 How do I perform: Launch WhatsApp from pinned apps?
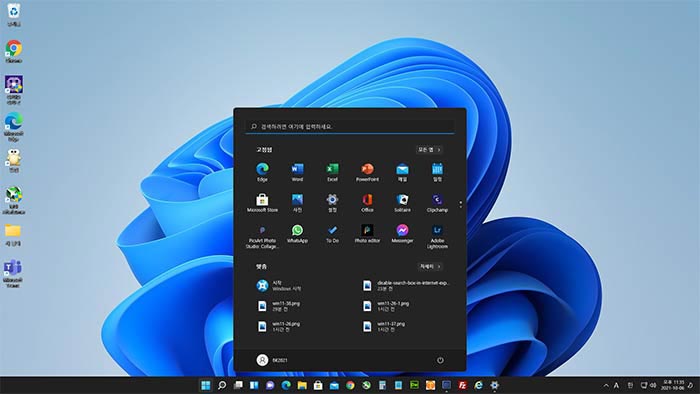(297, 234)
